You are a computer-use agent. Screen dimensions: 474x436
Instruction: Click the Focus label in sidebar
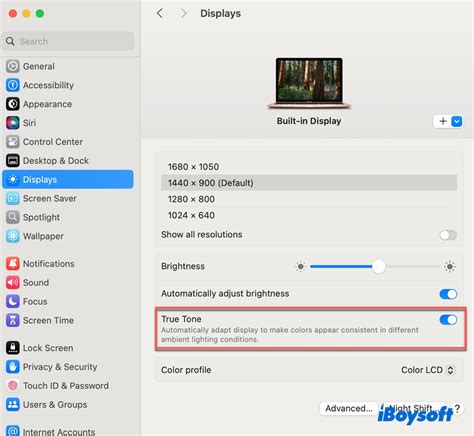tap(35, 301)
